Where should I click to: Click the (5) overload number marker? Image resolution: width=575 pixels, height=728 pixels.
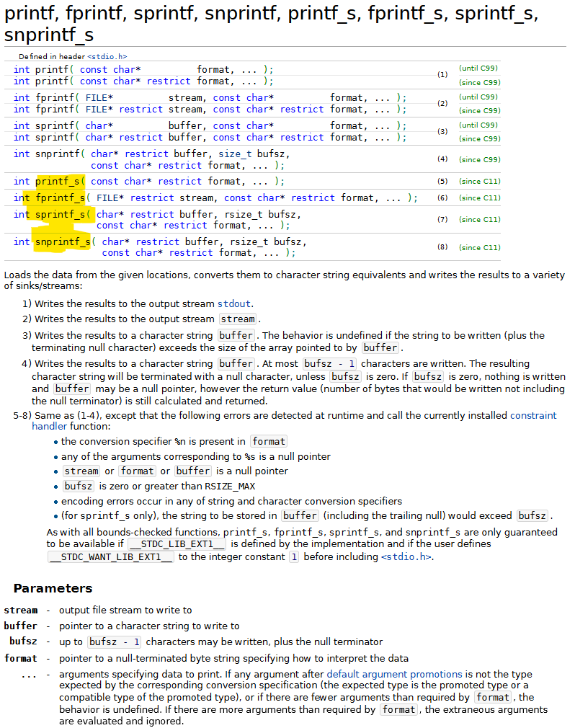click(442, 181)
